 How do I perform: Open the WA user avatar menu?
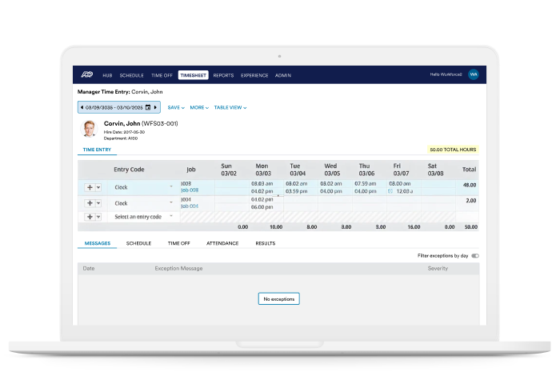pos(474,74)
